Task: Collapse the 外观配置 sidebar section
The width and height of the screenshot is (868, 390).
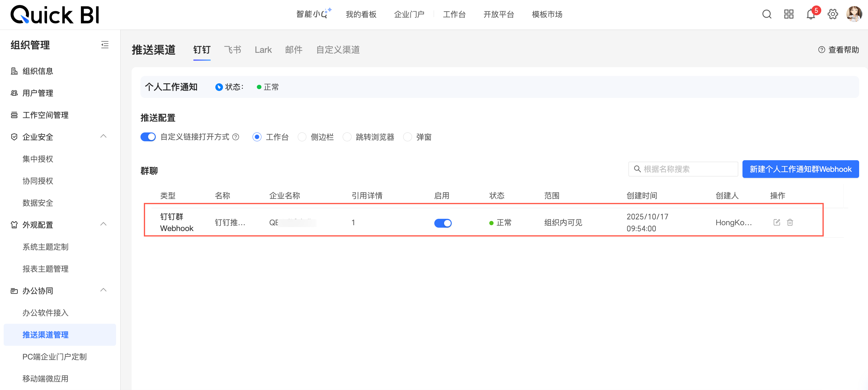Action: 104,224
